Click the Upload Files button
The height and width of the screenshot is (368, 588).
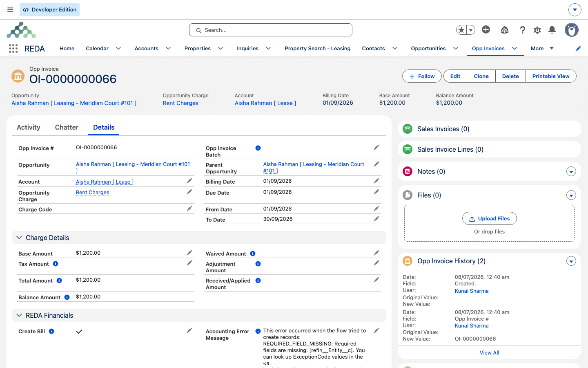point(490,219)
